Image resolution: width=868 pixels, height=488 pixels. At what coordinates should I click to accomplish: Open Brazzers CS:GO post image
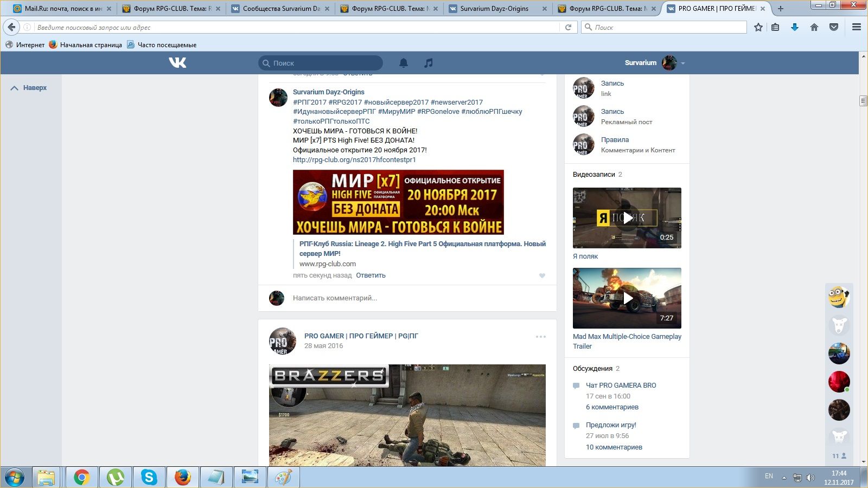(407, 415)
